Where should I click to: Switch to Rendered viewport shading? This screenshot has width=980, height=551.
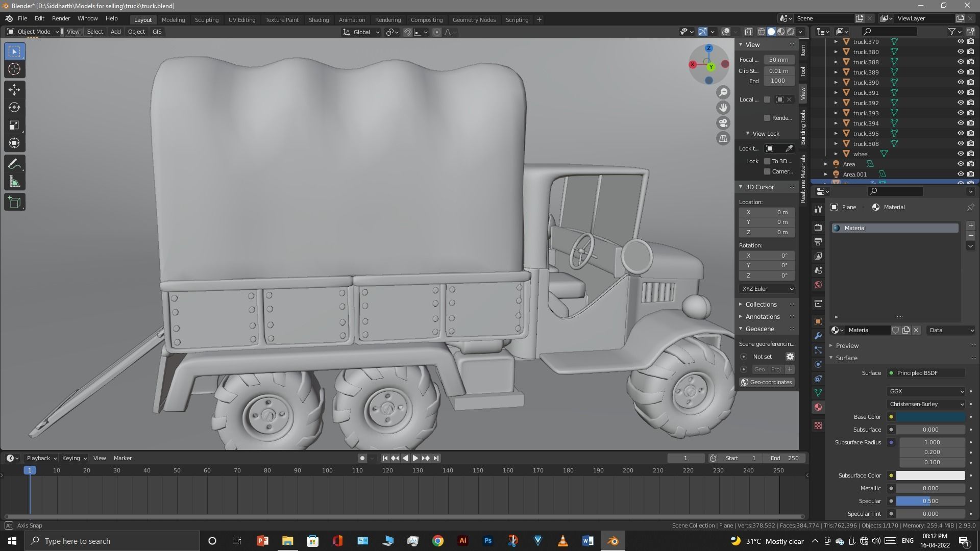(791, 32)
